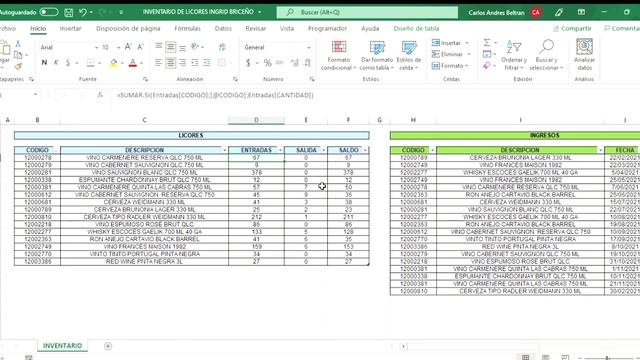Image resolution: width=640 pixels, height=360 pixels.
Task: Click the Undo arrow icon
Action: pos(83,13)
